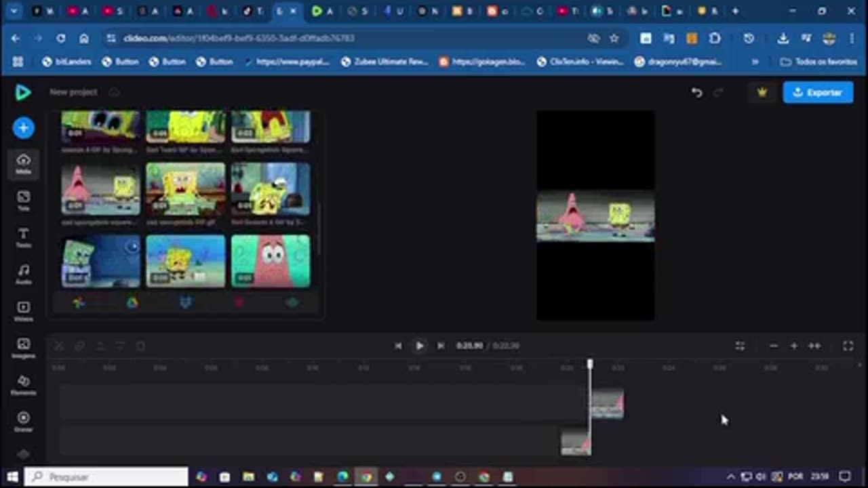Open the Windows notification center

pos(845,476)
